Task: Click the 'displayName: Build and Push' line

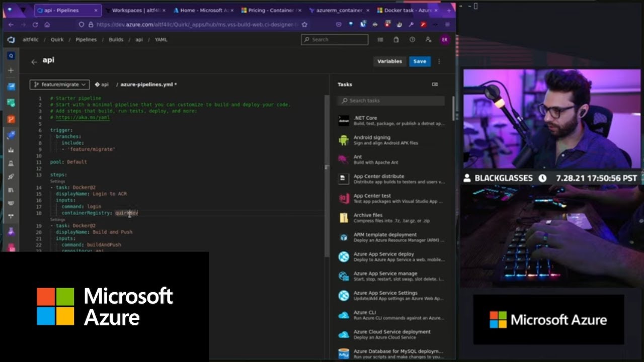Action: 94,232
